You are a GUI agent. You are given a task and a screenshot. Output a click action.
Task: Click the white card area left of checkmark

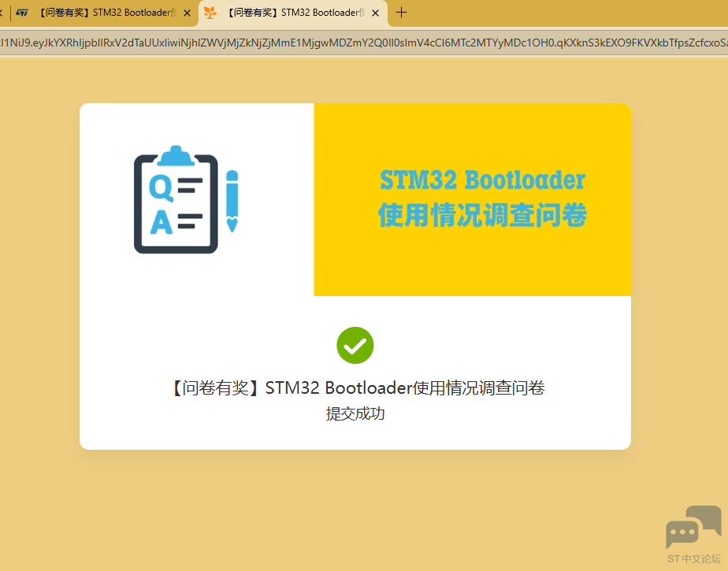[197, 347]
